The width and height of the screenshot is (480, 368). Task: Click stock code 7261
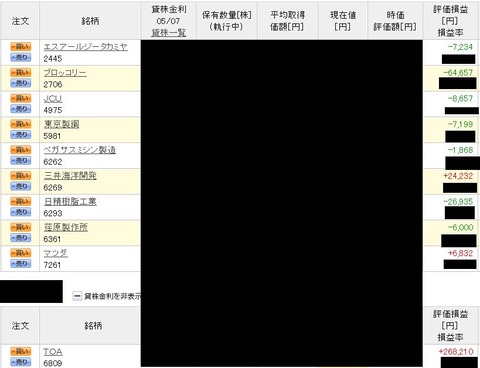pos(52,265)
